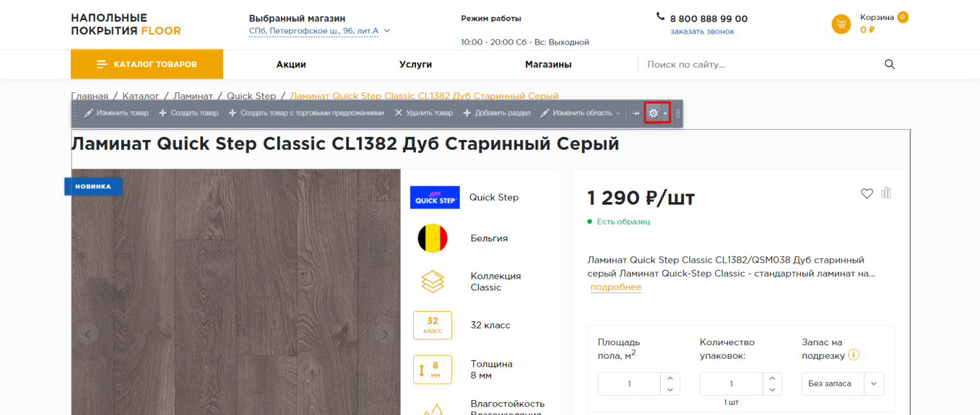Image resolution: width=980 pixels, height=415 pixels.
Task: Show previous product image arrow
Action: [x=88, y=334]
